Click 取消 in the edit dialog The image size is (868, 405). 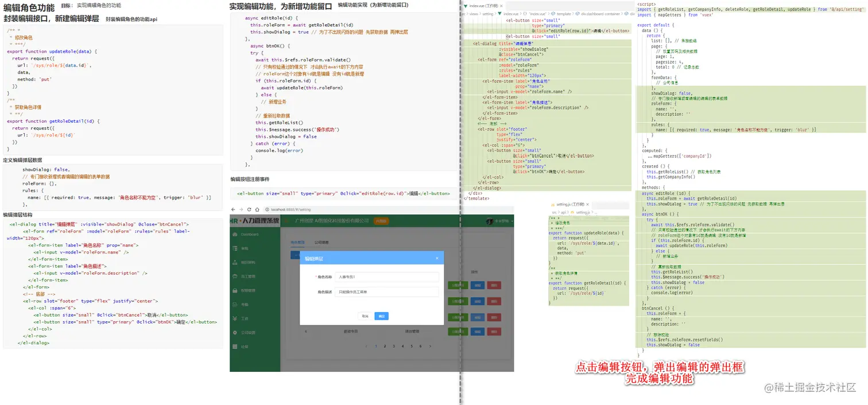[365, 316]
